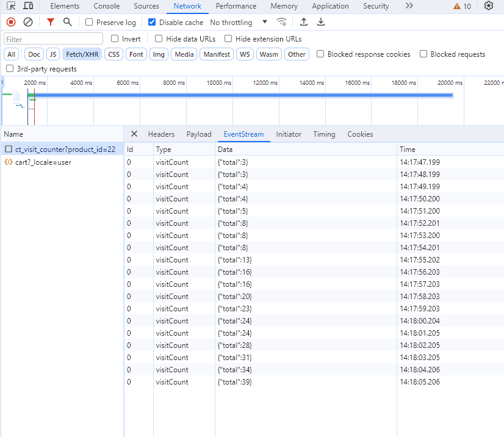The image size is (504, 437).
Task: Select the ct_visit_counter?product_id=22 request
Action: [x=62, y=149]
